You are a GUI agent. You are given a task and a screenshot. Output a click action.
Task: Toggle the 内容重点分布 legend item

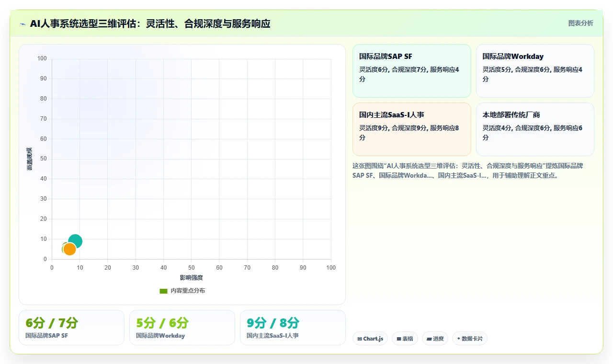(182, 291)
